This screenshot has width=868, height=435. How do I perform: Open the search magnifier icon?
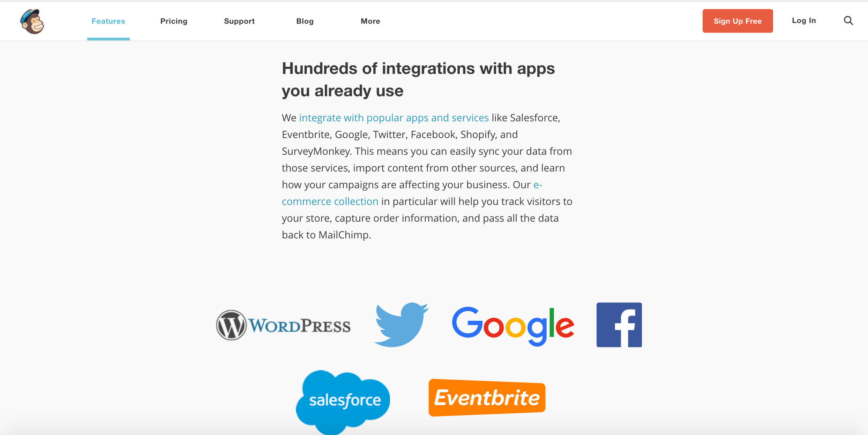click(848, 21)
